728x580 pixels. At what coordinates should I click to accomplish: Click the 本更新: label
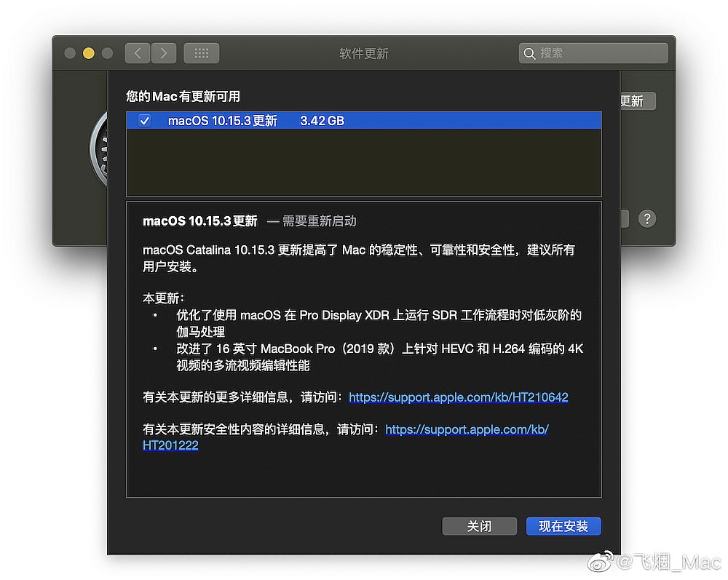163,298
